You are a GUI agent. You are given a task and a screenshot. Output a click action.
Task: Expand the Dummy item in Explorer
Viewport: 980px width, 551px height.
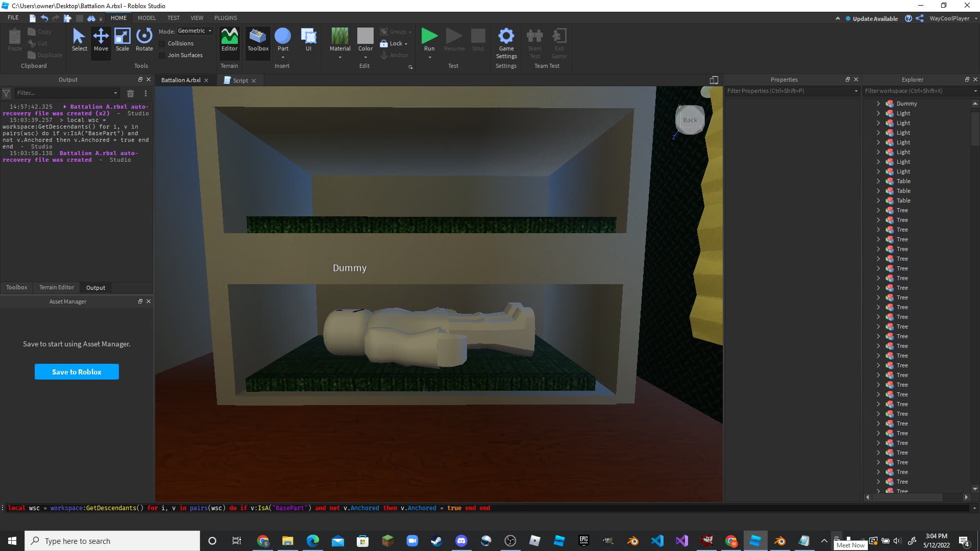point(878,104)
